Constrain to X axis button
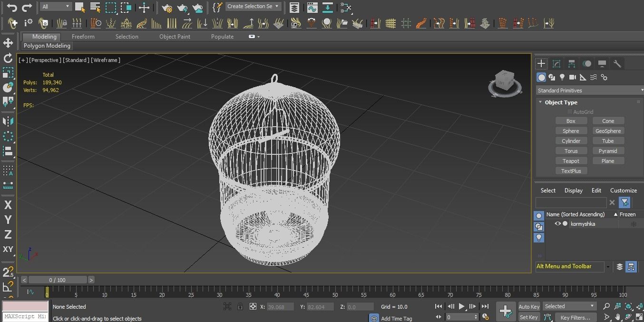Image resolution: width=644 pixels, height=322 pixels. [8, 205]
